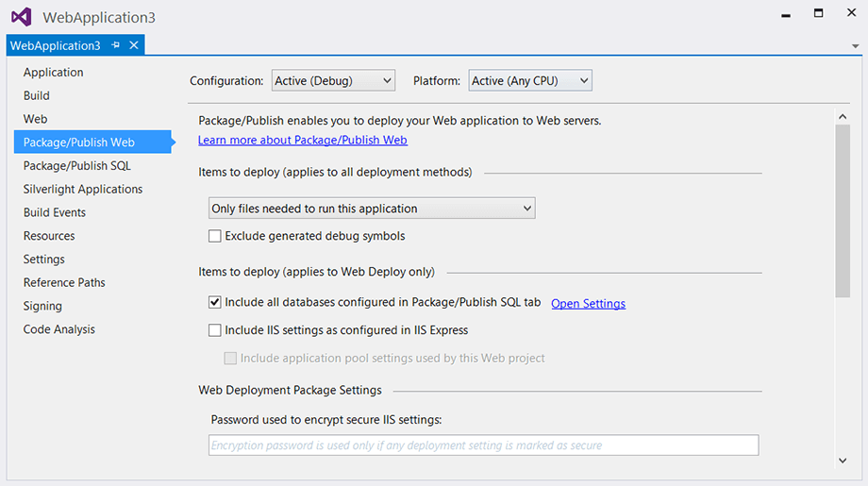This screenshot has width=868, height=486.
Task: Close the WebApplication3 document tab
Action: pyautogui.click(x=133, y=45)
